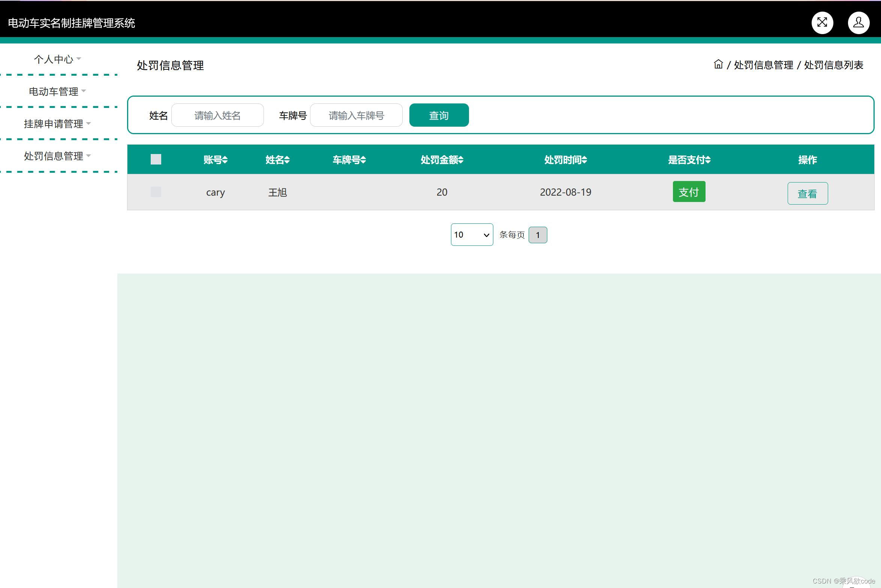Check the cary row checkbox
The width and height of the screenshot is (881, 588).
point(156,192)
